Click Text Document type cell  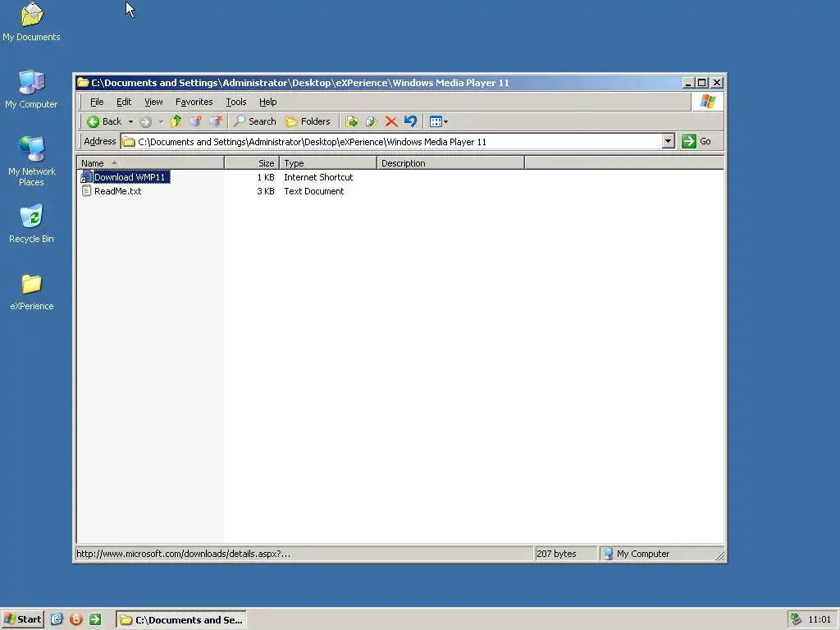[x=314, y=191]
